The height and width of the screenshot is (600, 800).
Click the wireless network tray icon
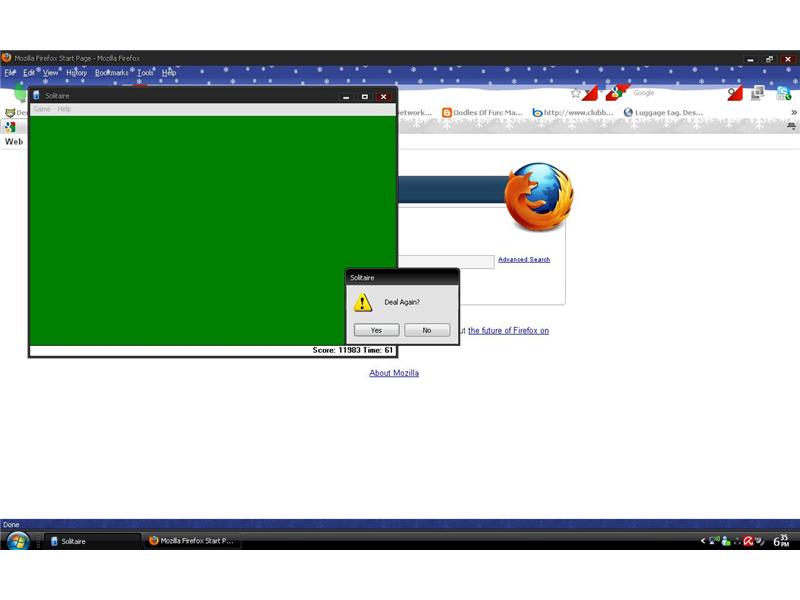714,540
